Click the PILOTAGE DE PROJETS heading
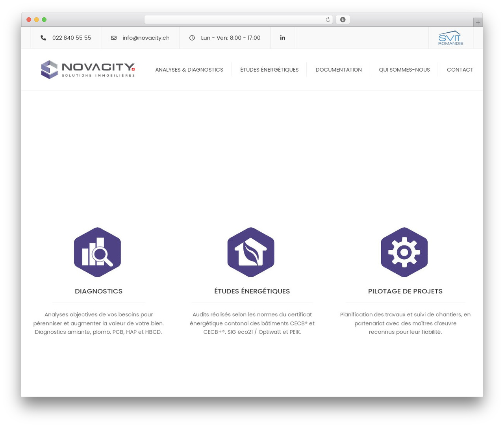Viewport: 504px width, 427px height. pos(405,291)
